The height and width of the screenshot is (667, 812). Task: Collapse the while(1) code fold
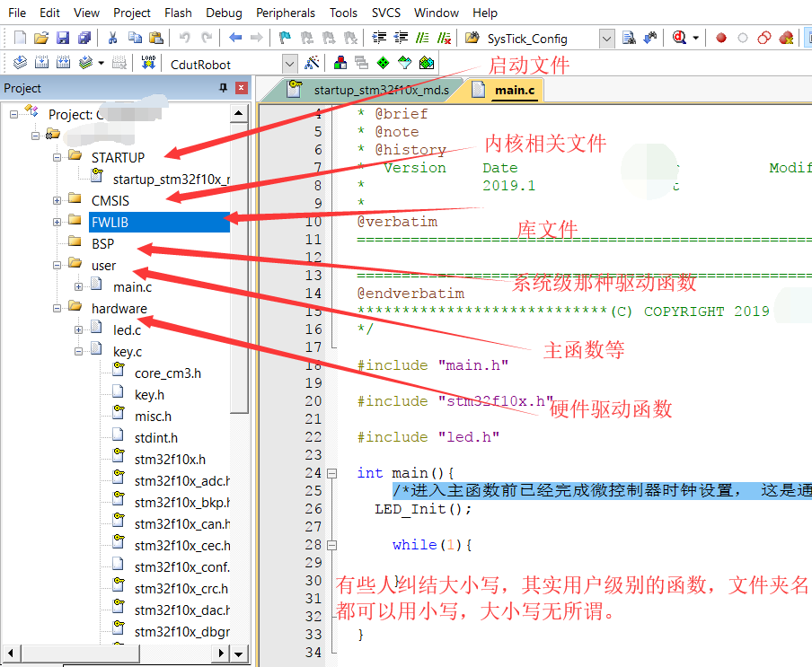pyautogui.click(x=332, y=545)
